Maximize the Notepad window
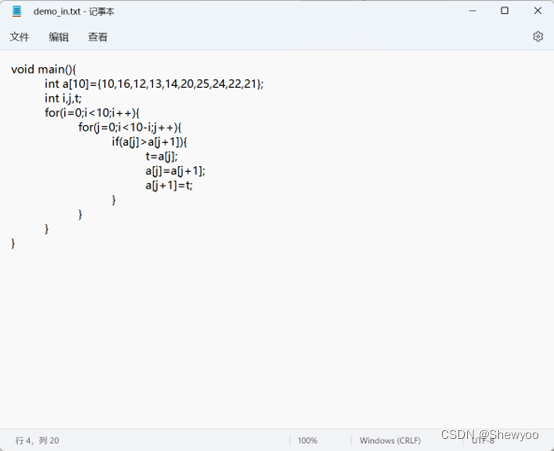 pyautogui.click(x=505, y=11)
